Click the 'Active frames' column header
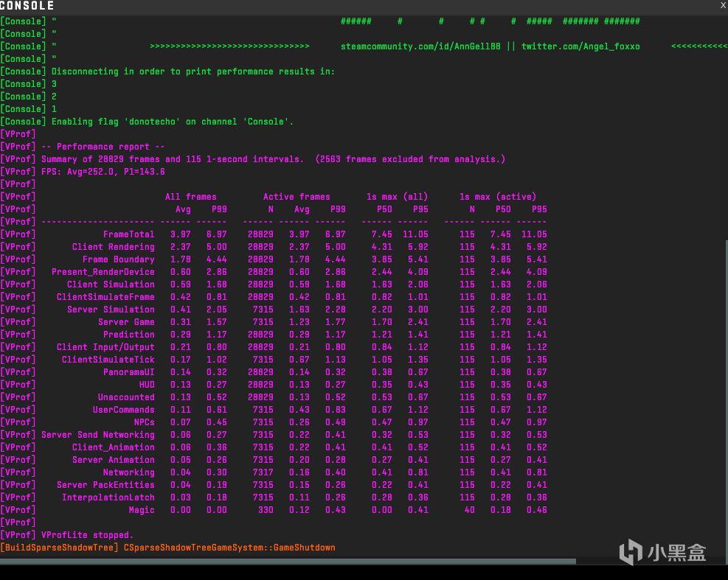728x580 pixels. [x=297, y=197]
